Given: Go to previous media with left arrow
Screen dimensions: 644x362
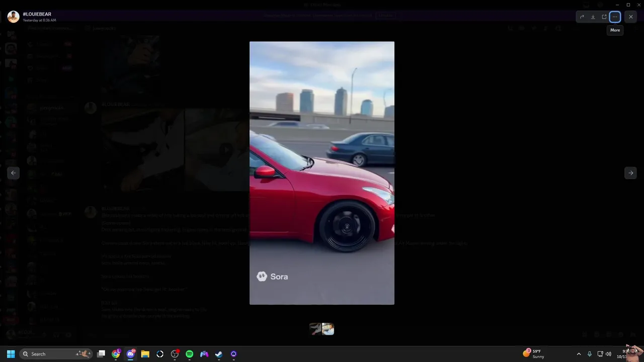Looking at the screenshot, I should coord(14,173).
